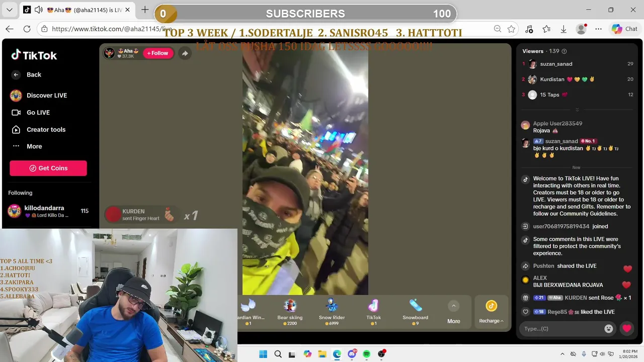Open Spotify from the taskbar

pyautogui.click(x=366, y=354)
